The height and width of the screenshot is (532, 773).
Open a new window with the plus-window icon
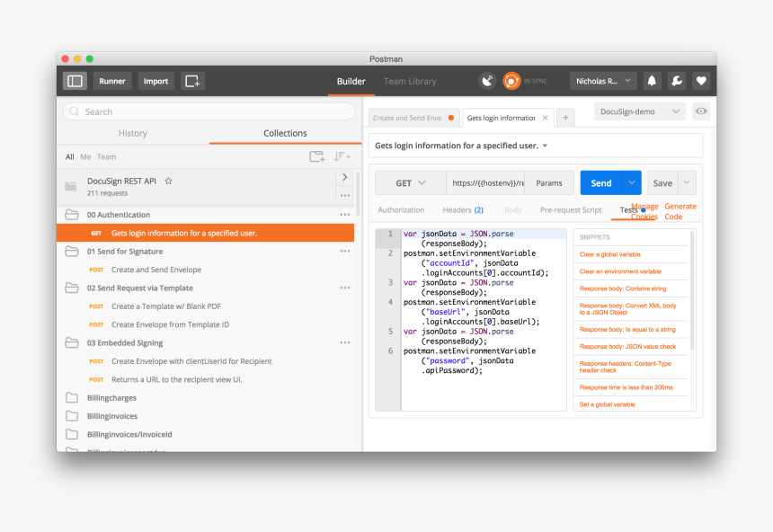pyautogui.click(x=192, y=81)
